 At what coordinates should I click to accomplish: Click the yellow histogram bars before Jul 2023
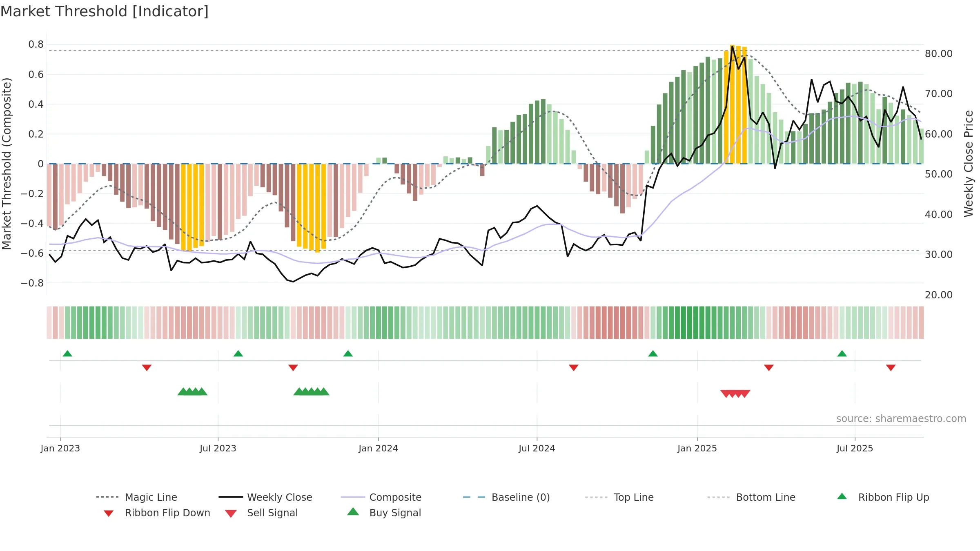(x=192, y=207)
